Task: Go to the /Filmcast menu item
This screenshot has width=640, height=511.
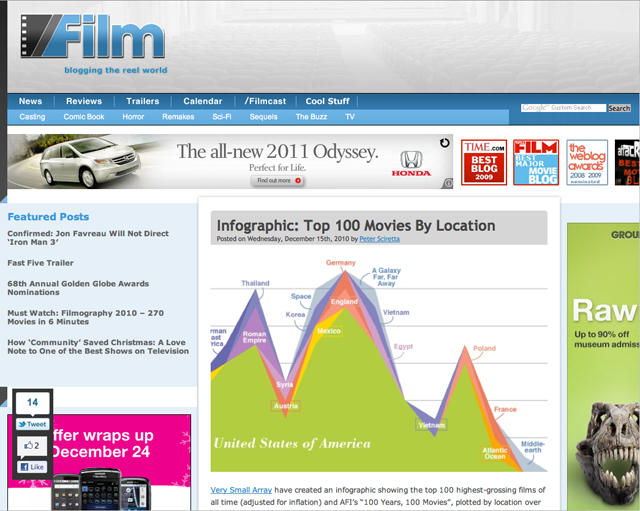Action: [263, 101]
